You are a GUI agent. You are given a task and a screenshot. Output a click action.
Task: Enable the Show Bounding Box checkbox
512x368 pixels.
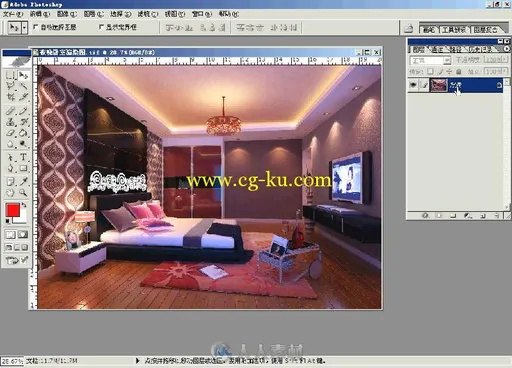tap(101, 27)
